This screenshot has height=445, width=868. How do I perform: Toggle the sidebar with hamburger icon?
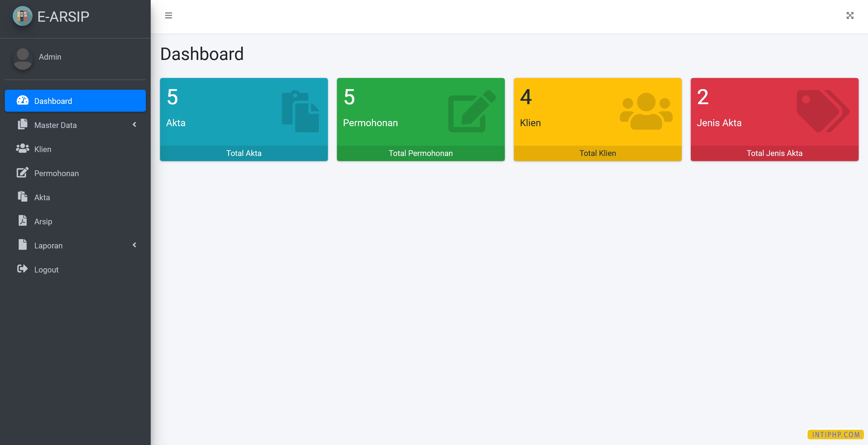168,15
